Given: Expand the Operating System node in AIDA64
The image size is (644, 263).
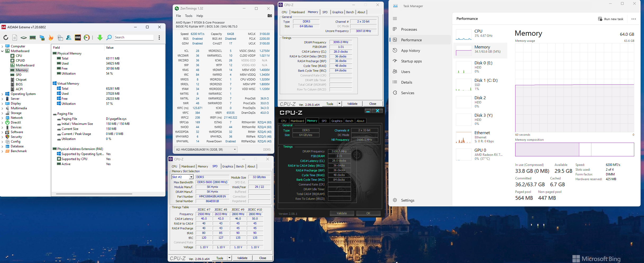Looking at the screenshot, I should [2, 94].
